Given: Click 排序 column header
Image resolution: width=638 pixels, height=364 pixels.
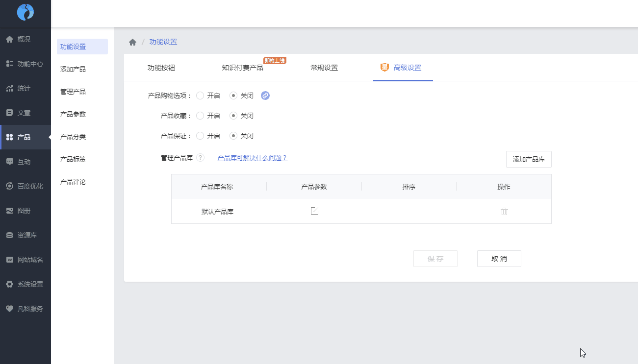Looking at the screenshot, I should [x=409, y=187].
